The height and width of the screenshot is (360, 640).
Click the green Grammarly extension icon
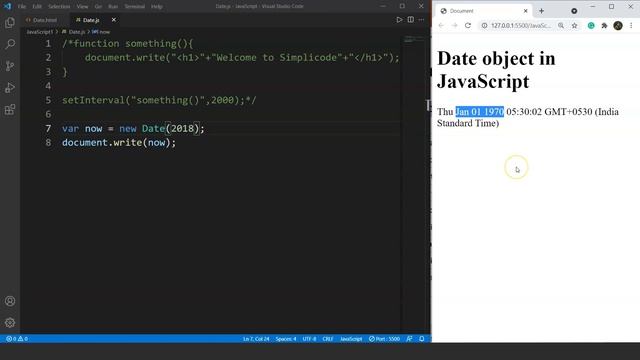coord(591,25)
